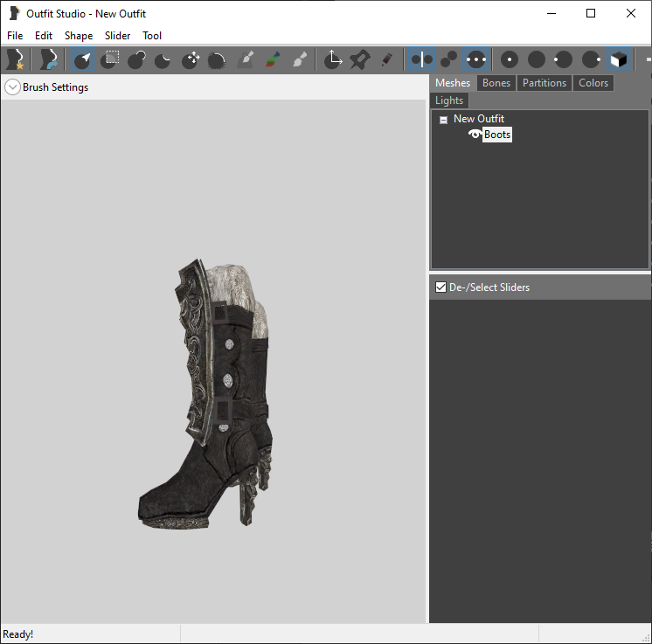The height and width of the screenshot is (644, 652).
Task: Toggle perspective view with the cube icon
Action: point(619,60)
